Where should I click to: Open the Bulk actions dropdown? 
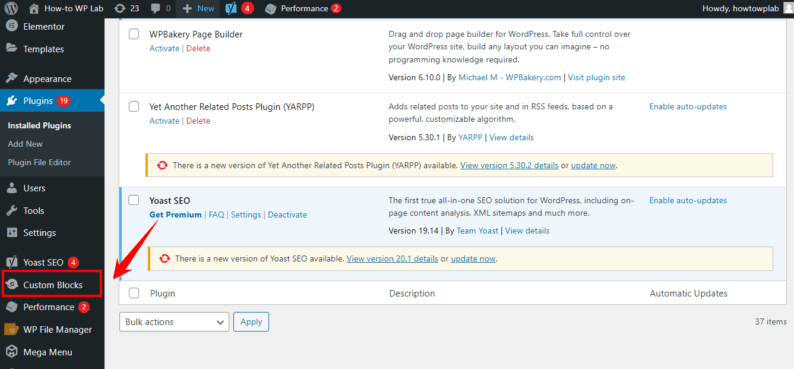click(174, 322)
